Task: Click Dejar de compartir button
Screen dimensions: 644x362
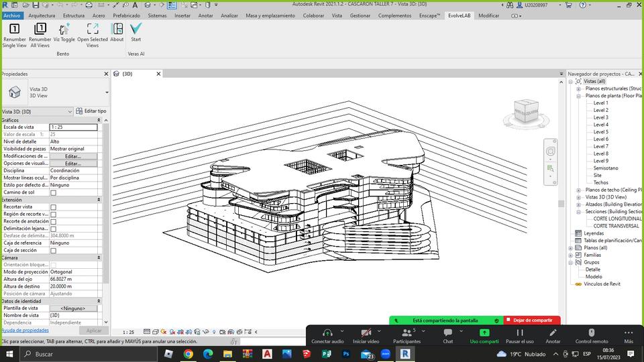Action: (x=532, y=320)
